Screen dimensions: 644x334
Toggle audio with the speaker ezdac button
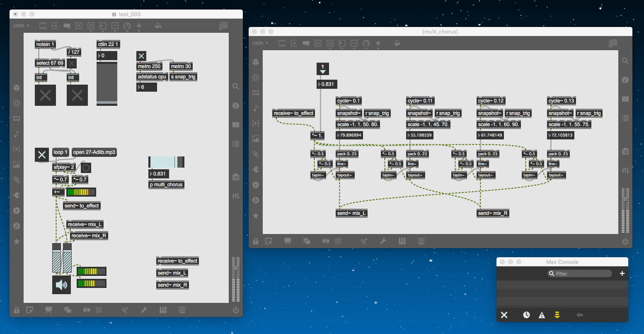tap(61, 285)
